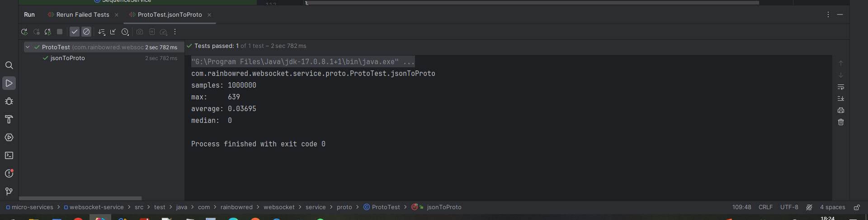
Task: Collapse all test tree nodes
Action: tap(113, 32)
